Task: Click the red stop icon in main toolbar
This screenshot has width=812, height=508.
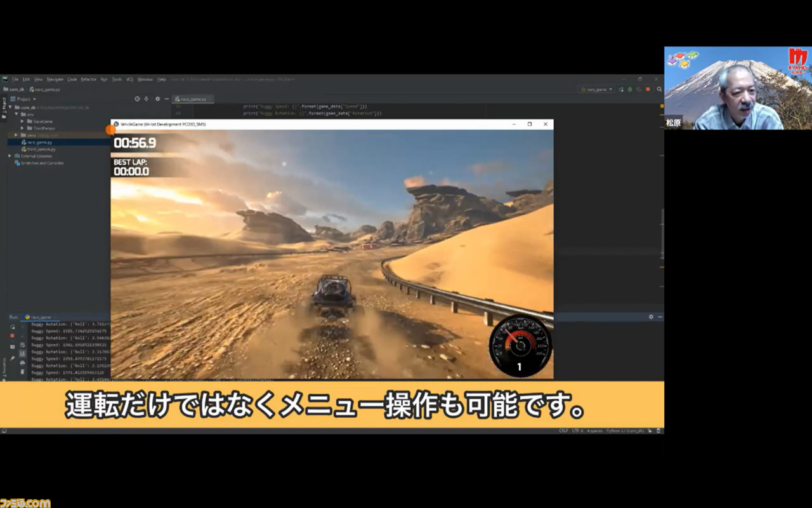Action: coord(649,90)
